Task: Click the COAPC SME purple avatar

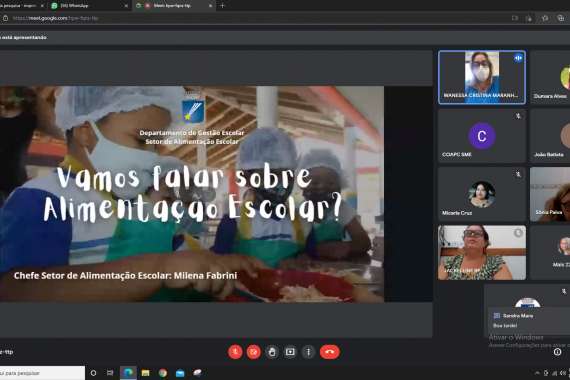Action: pos(482,136)
